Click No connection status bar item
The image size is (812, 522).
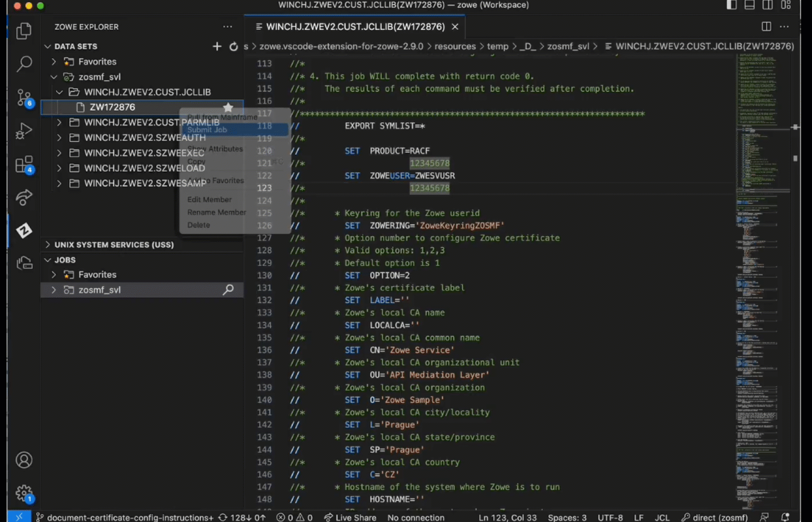pos(415,517)
